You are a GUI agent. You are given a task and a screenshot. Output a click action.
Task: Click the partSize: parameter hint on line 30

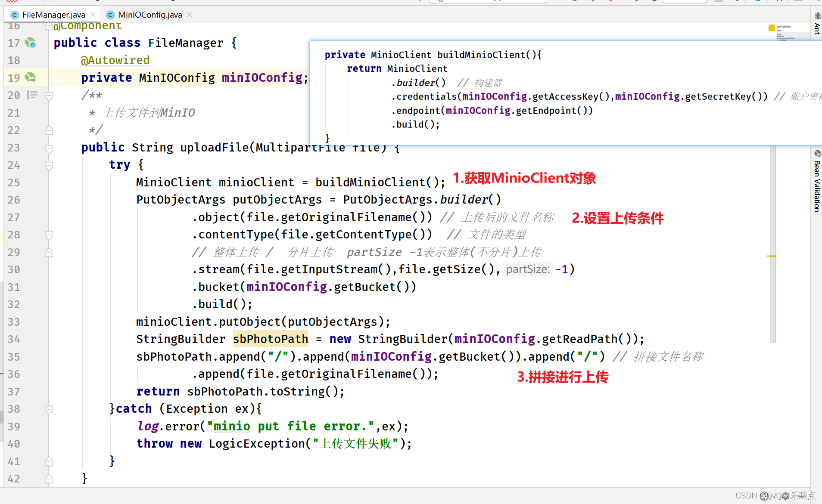[x=528, y=269]
